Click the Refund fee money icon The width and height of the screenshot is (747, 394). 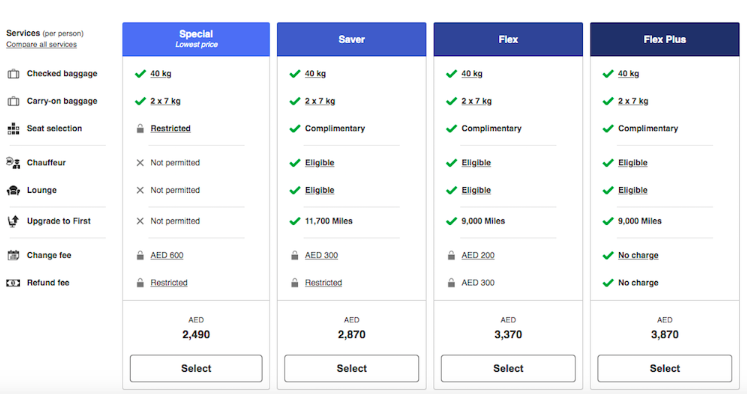tap(13, 283)
